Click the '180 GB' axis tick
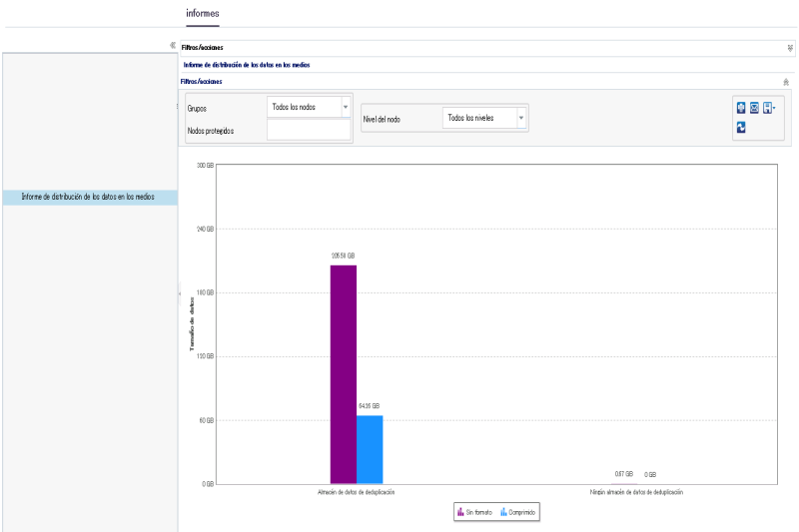Screen dimensions: 799x532 point(206,292)
